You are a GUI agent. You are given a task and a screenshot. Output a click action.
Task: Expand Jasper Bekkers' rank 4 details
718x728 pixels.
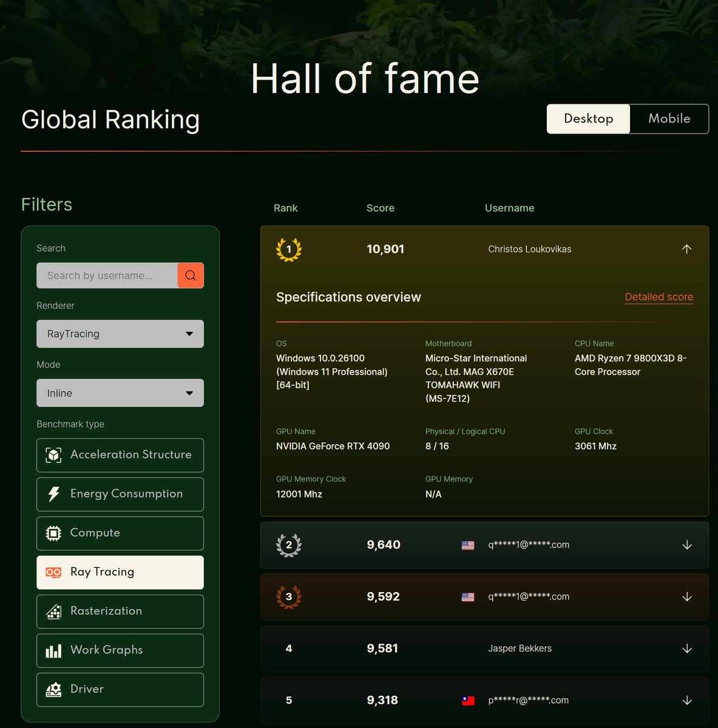click(x=686, y=648)
